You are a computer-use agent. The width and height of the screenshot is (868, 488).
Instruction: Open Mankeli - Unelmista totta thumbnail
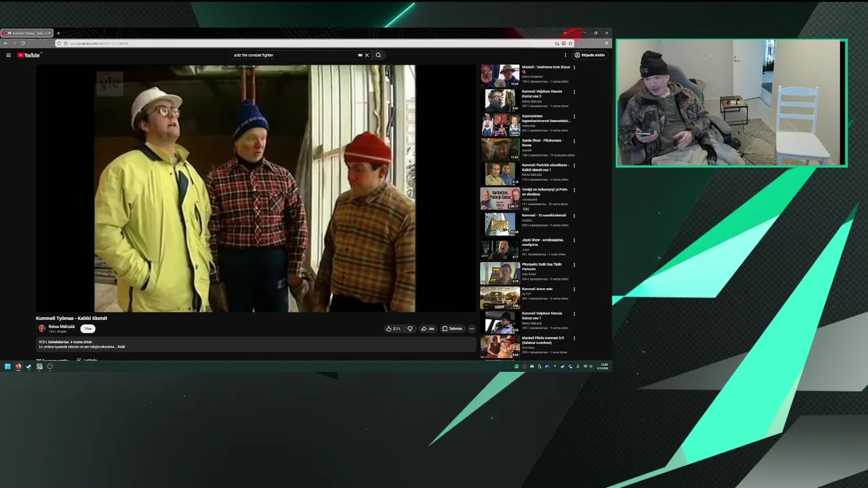point(500,75)
